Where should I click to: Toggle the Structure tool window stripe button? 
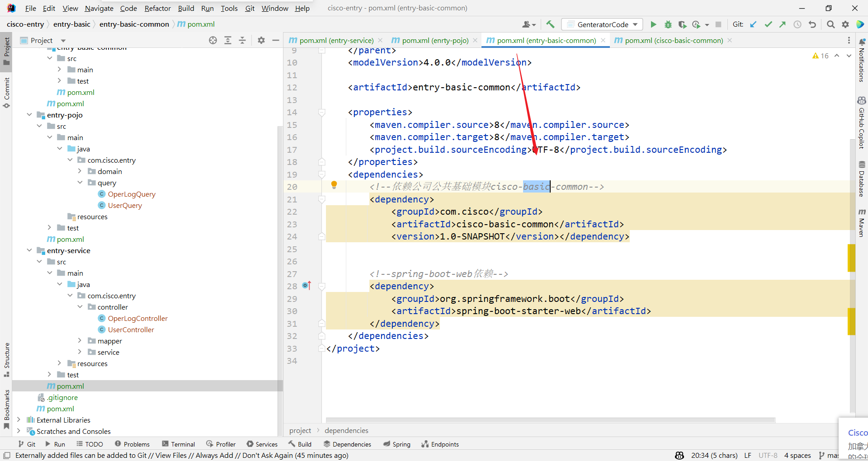point(6,359)
